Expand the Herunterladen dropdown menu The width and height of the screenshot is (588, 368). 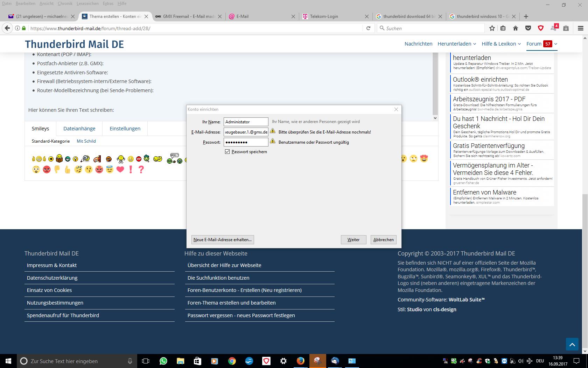[457, 44]
